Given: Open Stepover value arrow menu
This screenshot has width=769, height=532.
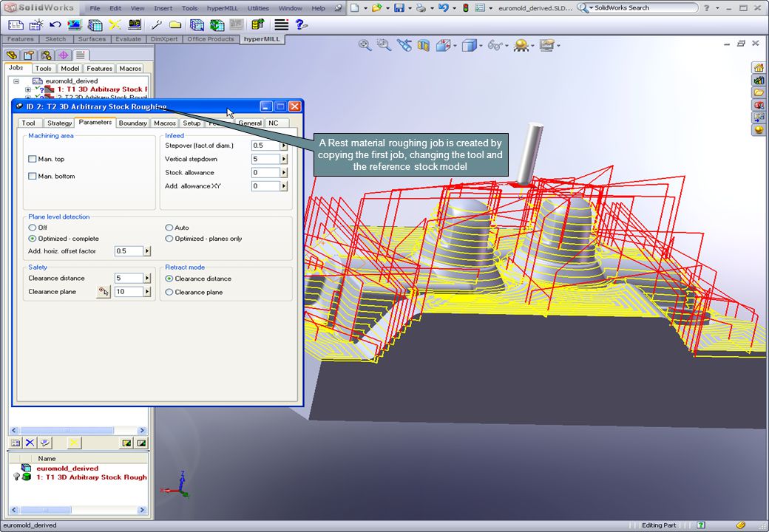Looking at the screenshot, I should click(x=283, y=146).
